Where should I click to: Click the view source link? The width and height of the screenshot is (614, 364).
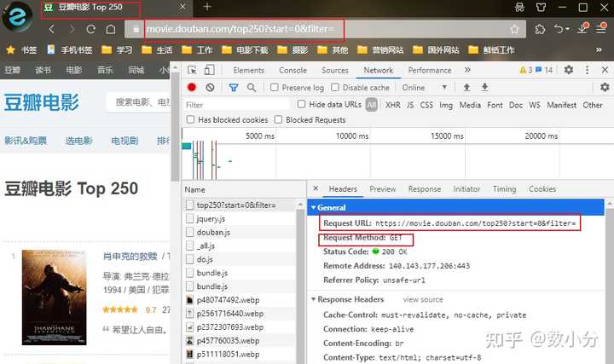pos(423,299)
